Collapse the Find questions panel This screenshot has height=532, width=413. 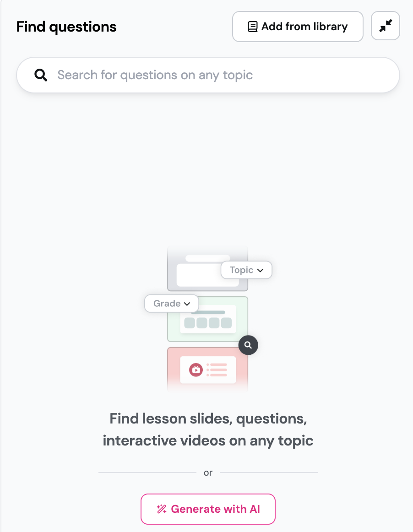pos(386,26)
